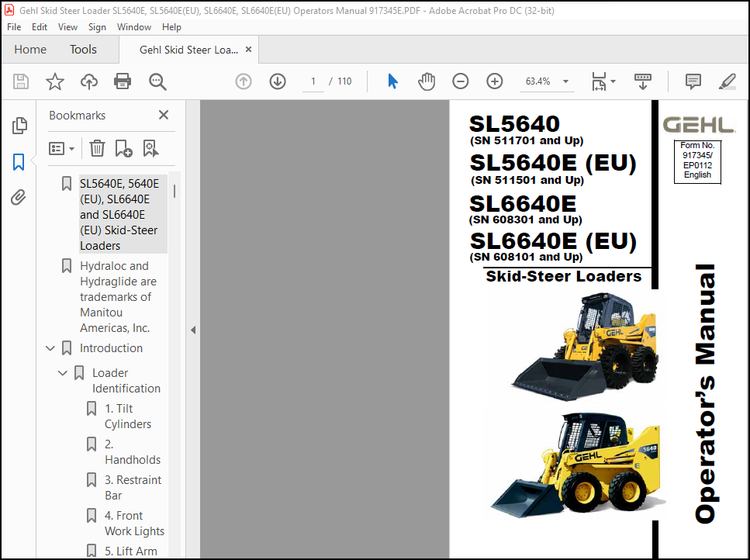Jump to 5. Lift Arm bookmark
Image resolution: width=750 pixels, height=560 pixels.
coord(130,551)
